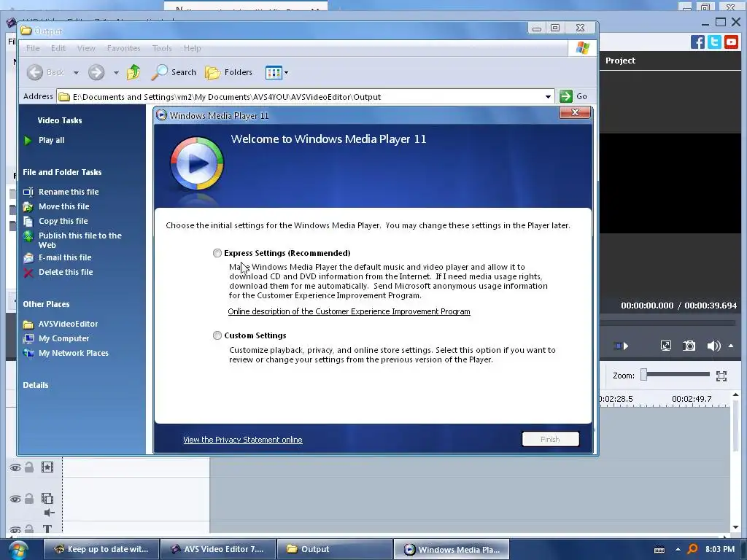
Task: Click the Forward arrow icon in Explorer
Action: click(96, 72)
